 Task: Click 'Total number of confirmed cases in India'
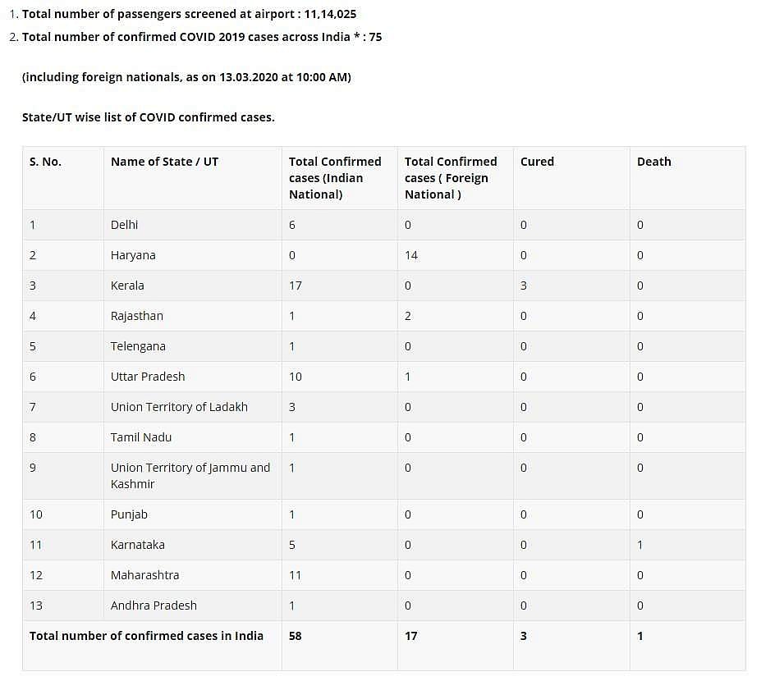click(x=146, y=636)
